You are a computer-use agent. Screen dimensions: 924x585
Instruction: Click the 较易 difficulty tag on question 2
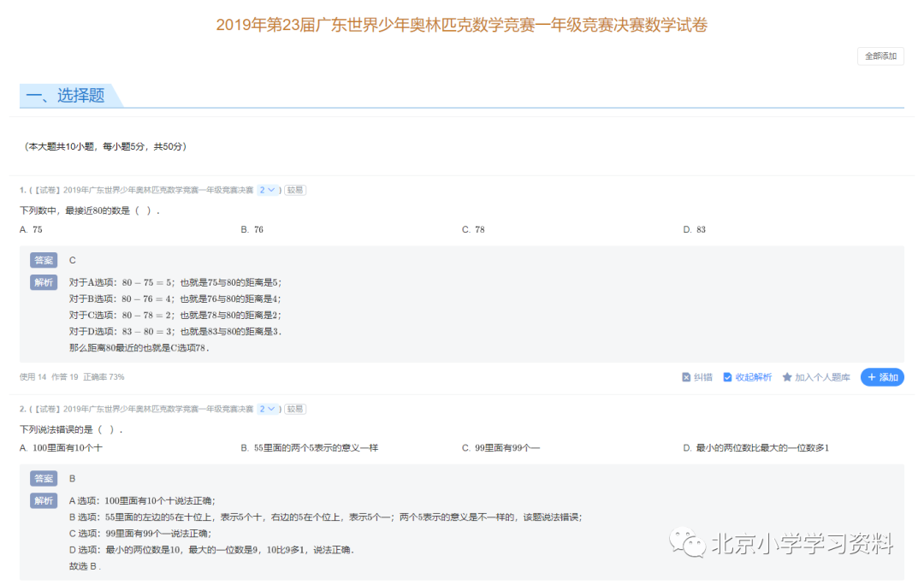(x=295, y=409)
